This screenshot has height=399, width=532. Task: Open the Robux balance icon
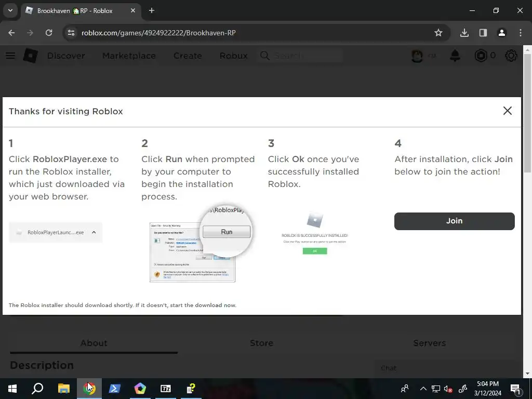point(481,56)
